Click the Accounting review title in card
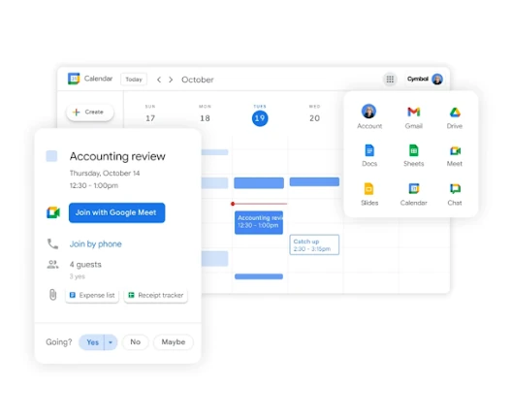 coord(117,156)
